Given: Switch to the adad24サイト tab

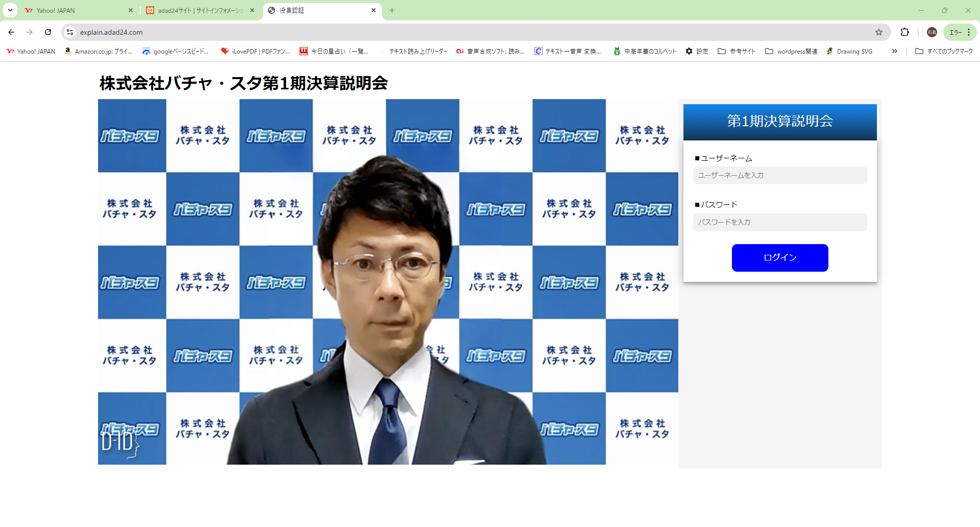Looking at the screenshot, I should tap(200, 10).
